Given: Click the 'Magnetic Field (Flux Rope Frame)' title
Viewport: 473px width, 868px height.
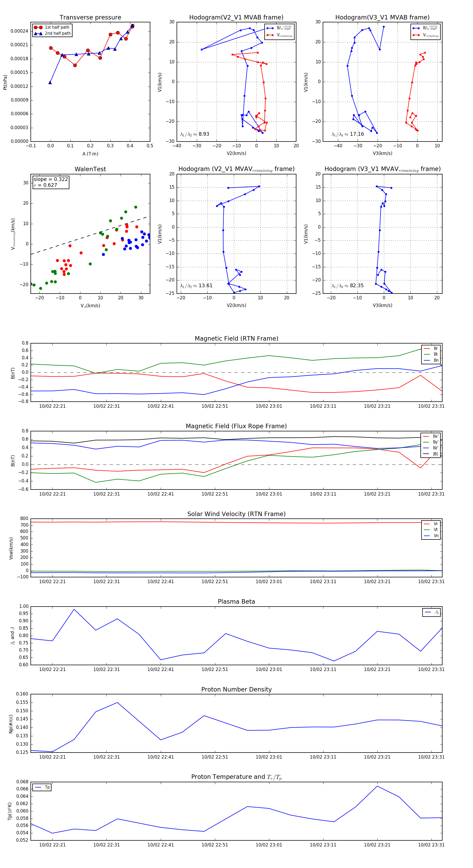Looking at the screenshot, I should pos(236,426).
